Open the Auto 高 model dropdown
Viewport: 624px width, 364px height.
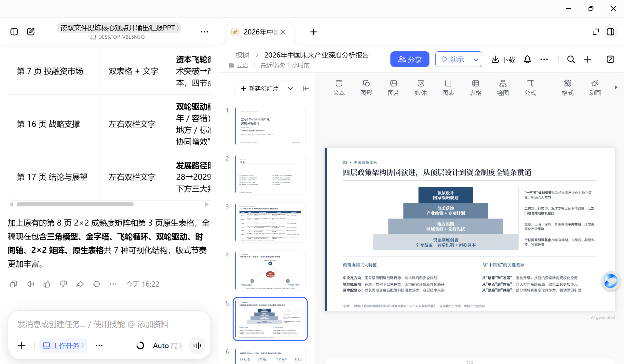coord(167,345)
